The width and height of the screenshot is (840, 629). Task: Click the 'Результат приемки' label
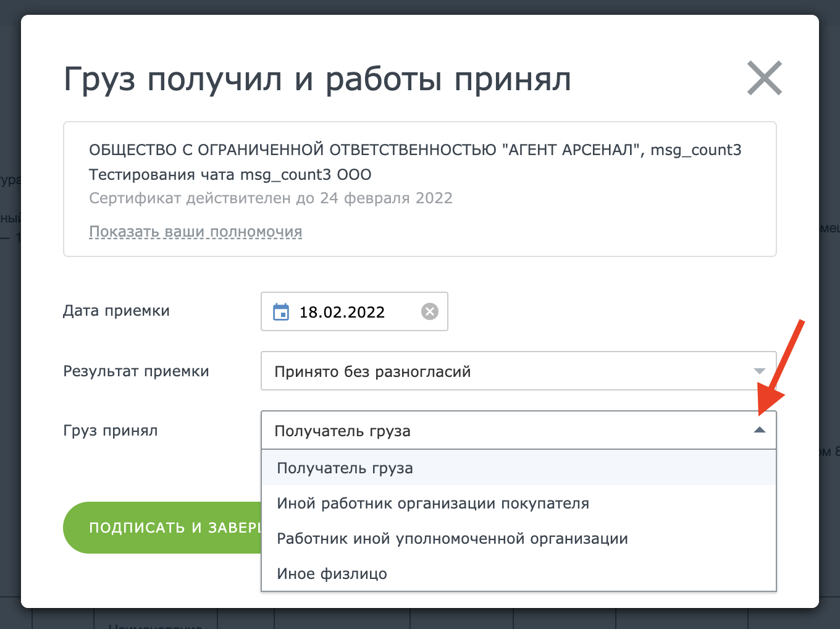click(136, 371)
